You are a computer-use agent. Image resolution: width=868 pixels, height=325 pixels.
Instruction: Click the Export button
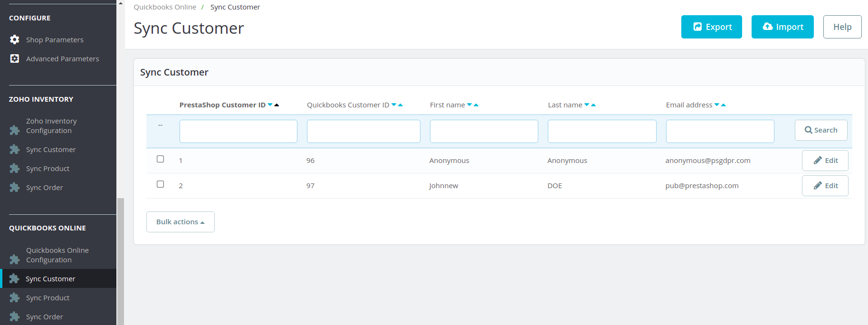712,27
